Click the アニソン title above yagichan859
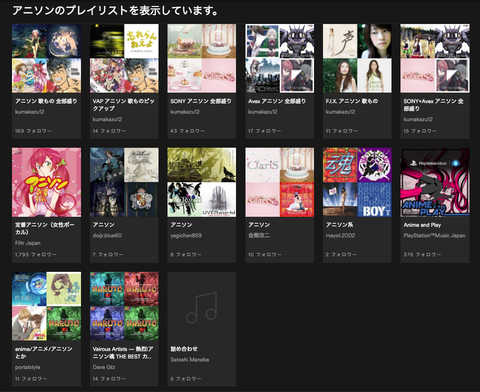This screenshot has width=480, height=392. click(x=181, y=225)
